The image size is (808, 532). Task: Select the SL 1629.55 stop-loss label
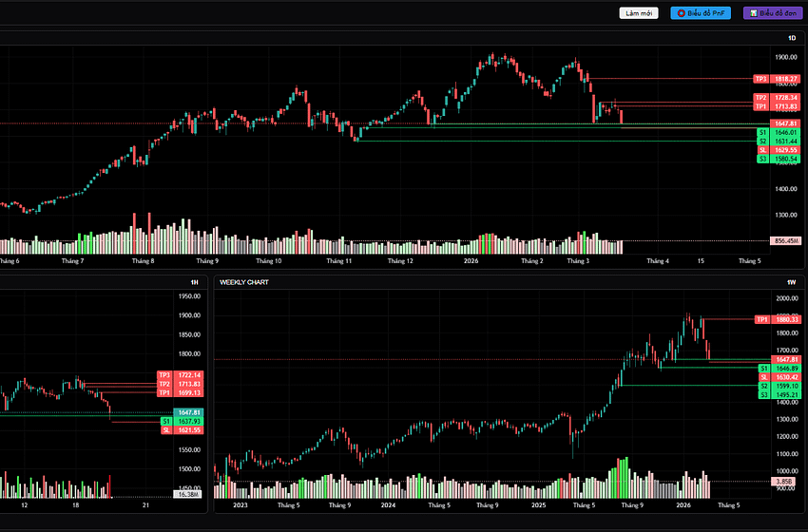coord(776,150)
